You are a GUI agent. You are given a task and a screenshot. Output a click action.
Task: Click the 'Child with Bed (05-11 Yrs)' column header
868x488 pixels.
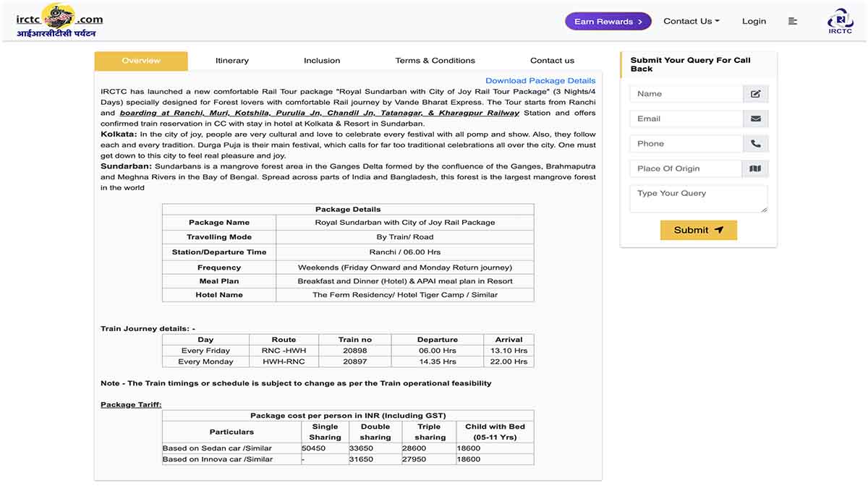(x=495, y=432)
